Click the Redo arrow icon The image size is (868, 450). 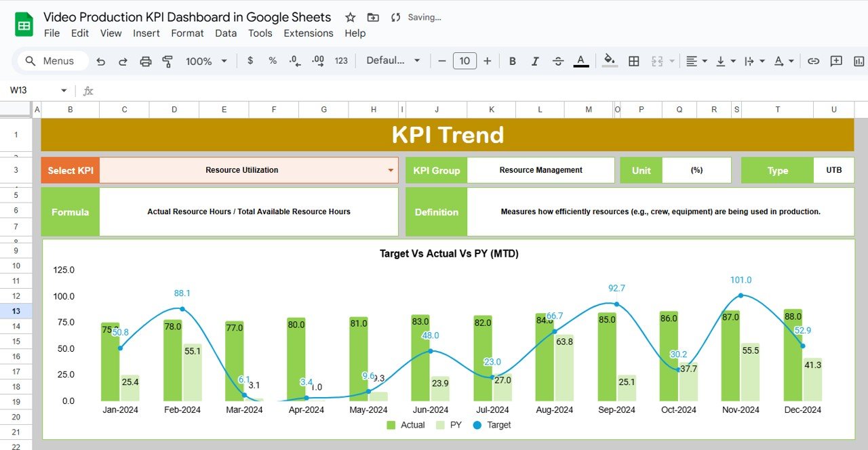[x=123, y=61]
